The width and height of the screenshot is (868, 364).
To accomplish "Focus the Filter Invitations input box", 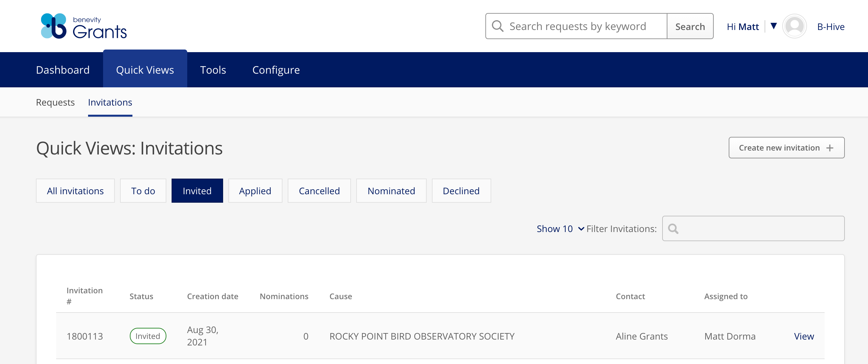I will click(x=753, y=229).
